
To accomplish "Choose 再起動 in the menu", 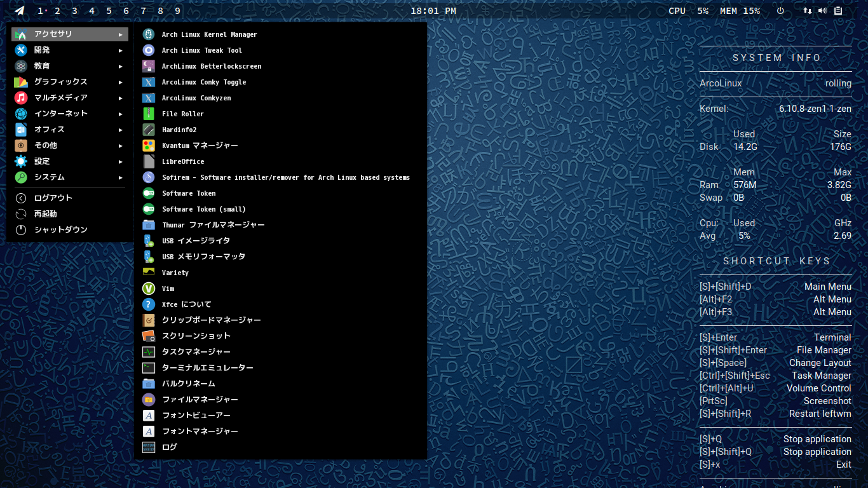I will tap(70, 214).
